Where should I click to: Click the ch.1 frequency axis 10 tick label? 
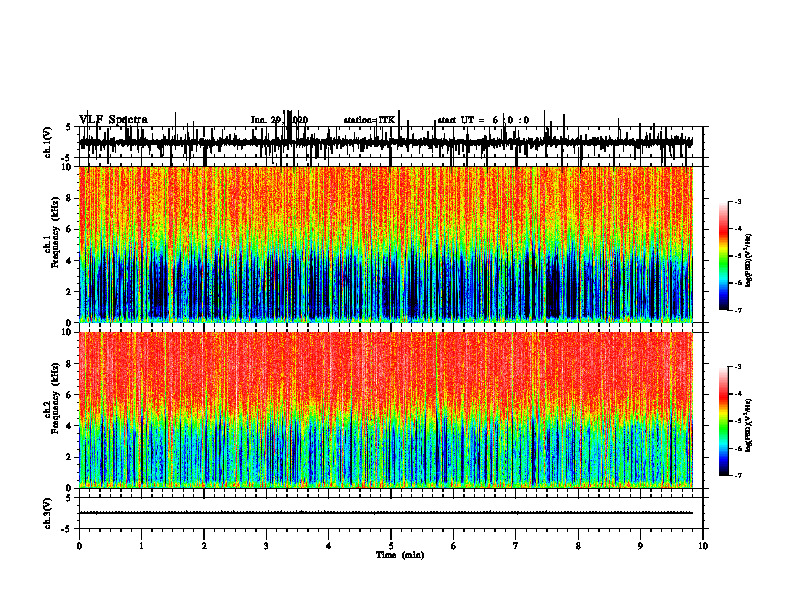click(68, 167)
